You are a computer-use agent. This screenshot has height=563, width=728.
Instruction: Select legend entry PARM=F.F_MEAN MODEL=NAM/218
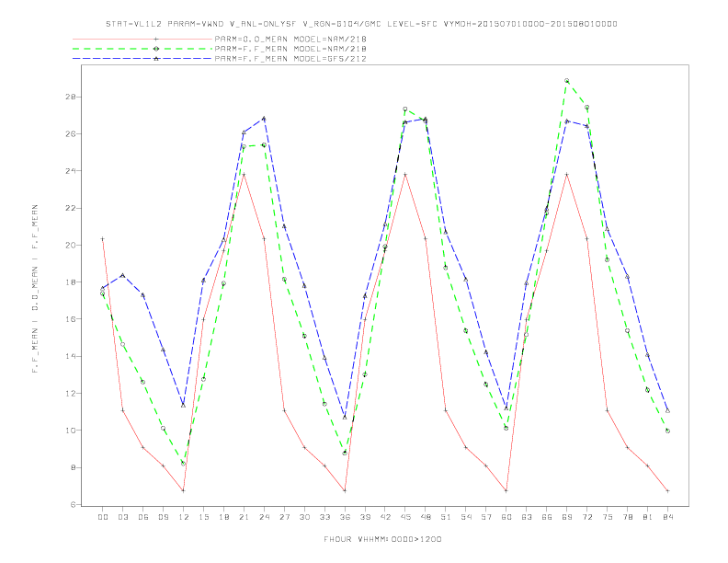click(290, 49)
